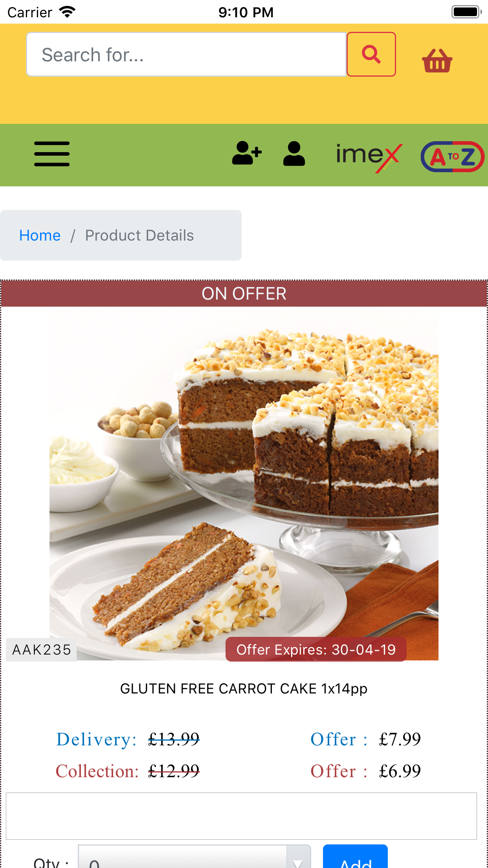488x868 pixels.
Task: Focus the Search for... field
Action: coord(186,54)
